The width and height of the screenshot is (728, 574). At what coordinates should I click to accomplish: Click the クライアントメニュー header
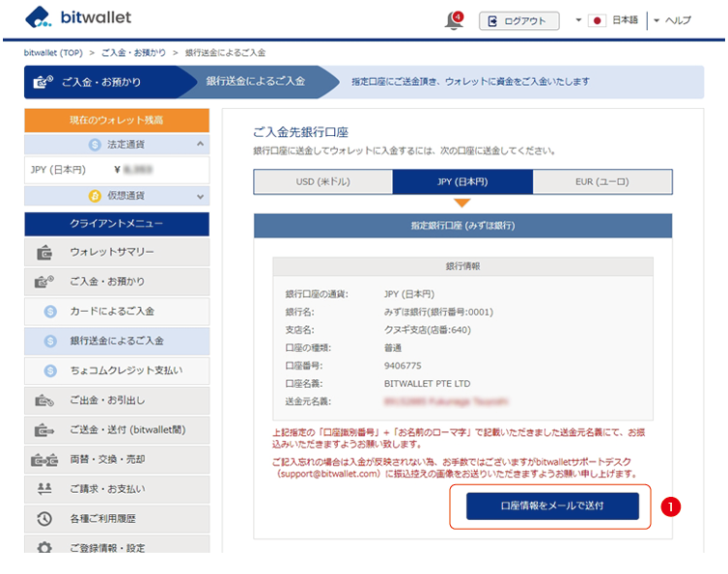click(x=117, y=224)
